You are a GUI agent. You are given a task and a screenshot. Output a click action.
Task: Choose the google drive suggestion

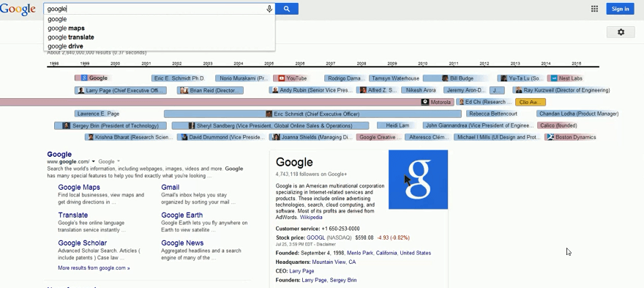pyautogui.click(x=159, y=46)
